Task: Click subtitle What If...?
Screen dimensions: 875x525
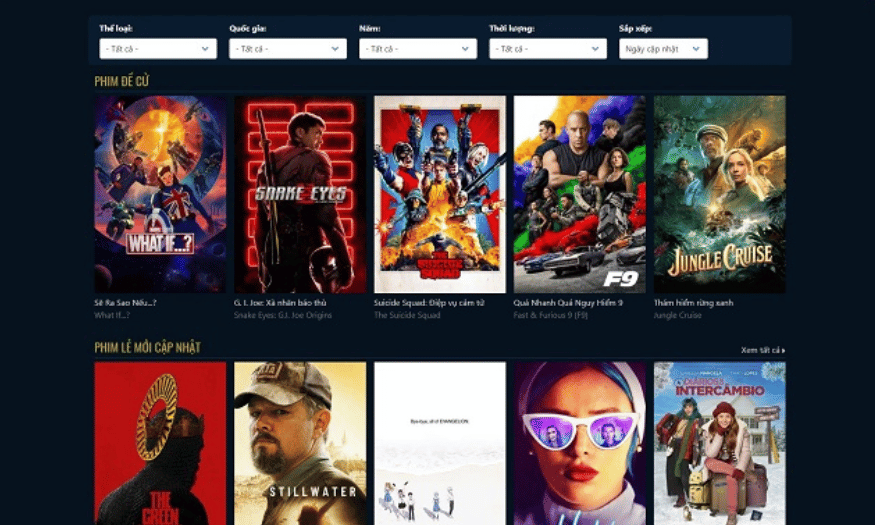Action: pos(112,315)
